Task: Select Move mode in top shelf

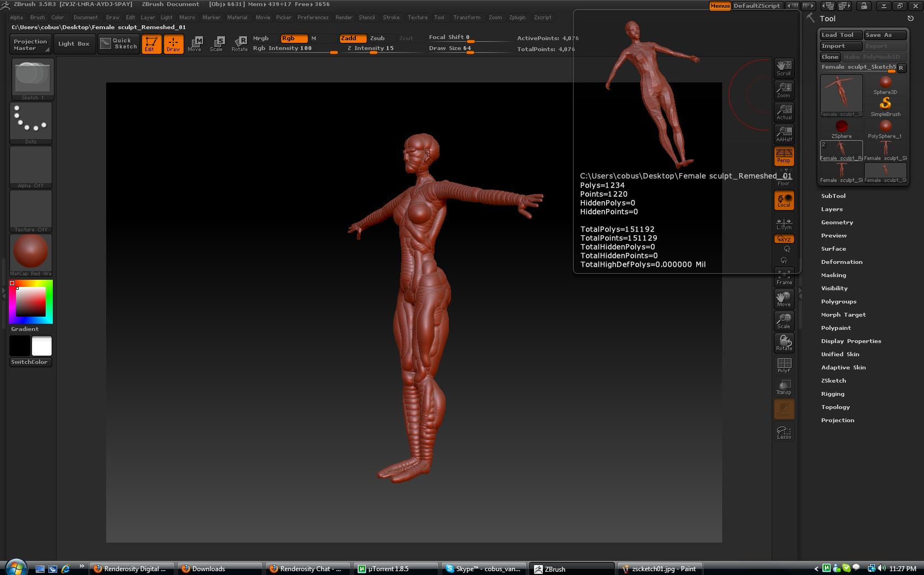Action: coord(195,44)
